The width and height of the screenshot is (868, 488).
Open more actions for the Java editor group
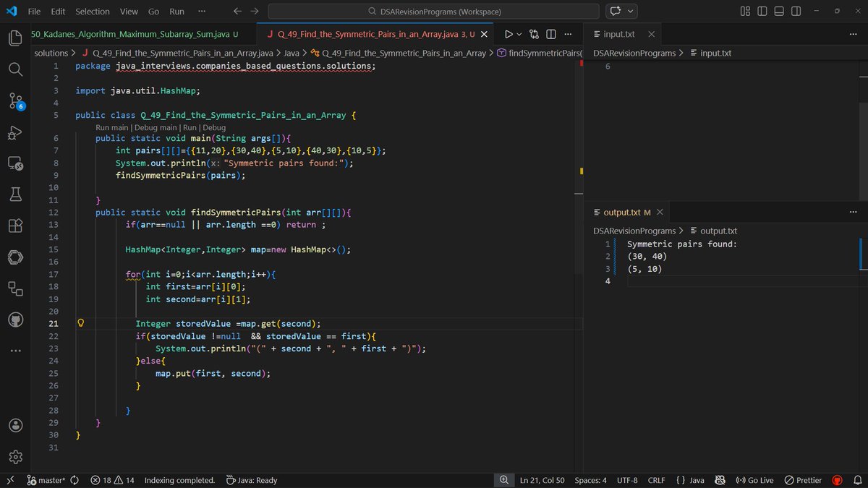tap(568, 34)
